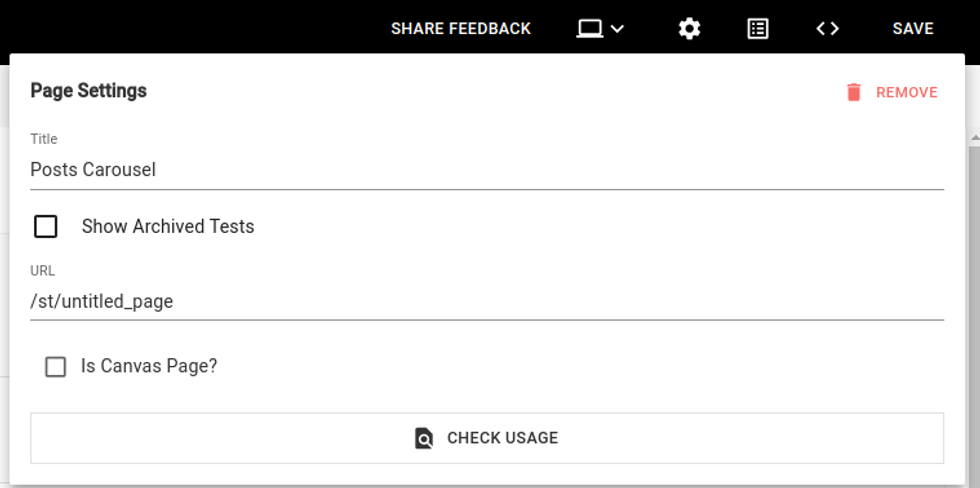Open the settings gear icon
This screenshot has width=980, height=488.
[689, 29]
